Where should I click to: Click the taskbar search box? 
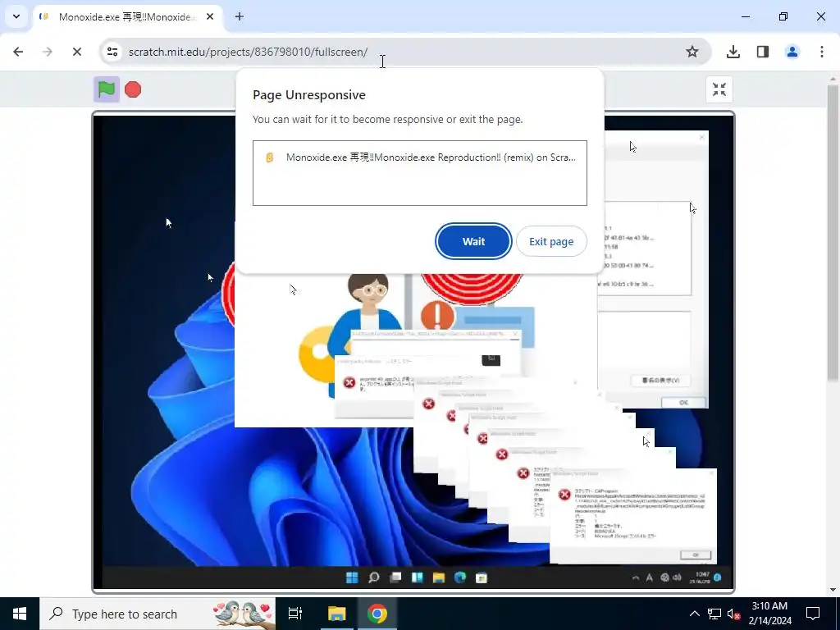(157, 614)
